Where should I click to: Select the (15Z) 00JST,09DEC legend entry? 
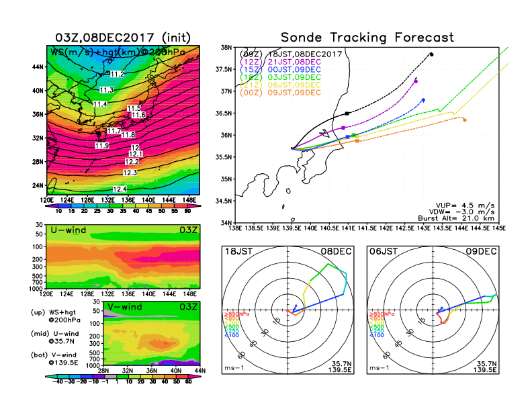coord(280,70)
